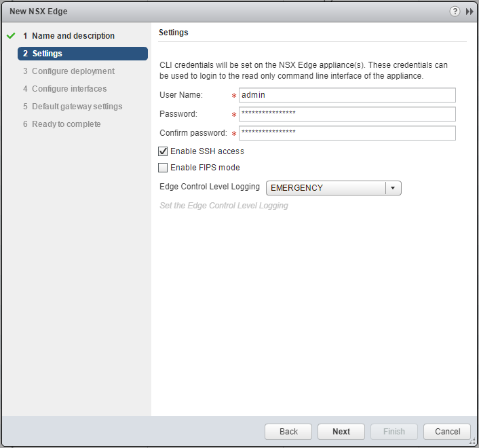Click Next to continue the wizard
Screen dimensions: 479x448
341,432
